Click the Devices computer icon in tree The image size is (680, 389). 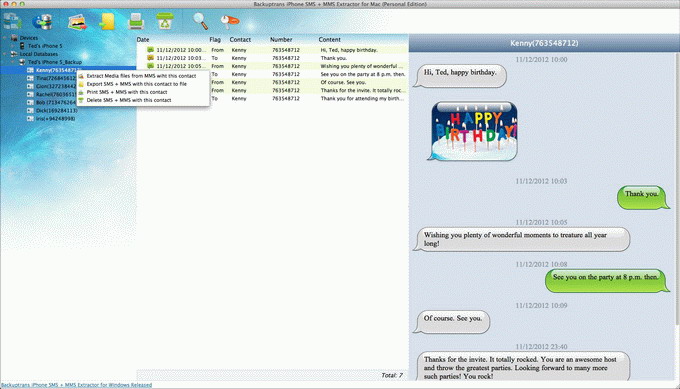(x=14, y=38)
